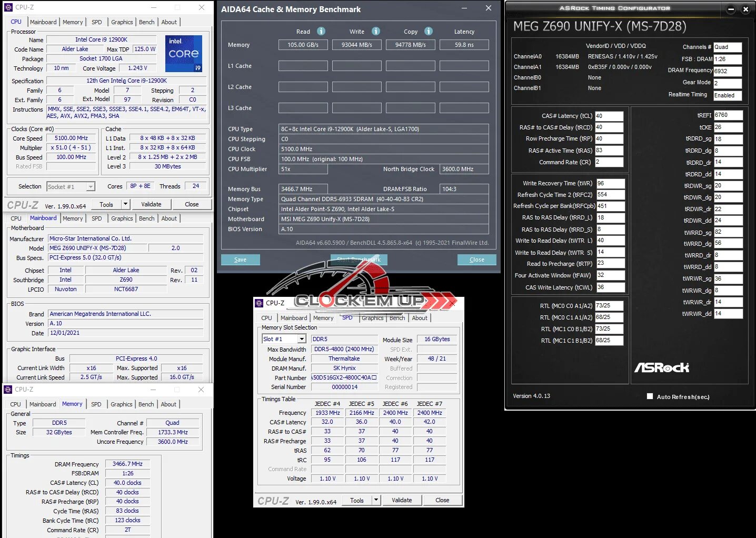The width and height of the screenshot is (756, 538).
Task: Close the AIDA64 Cache & Memory Benchmark window
Action: coord(489,8)
